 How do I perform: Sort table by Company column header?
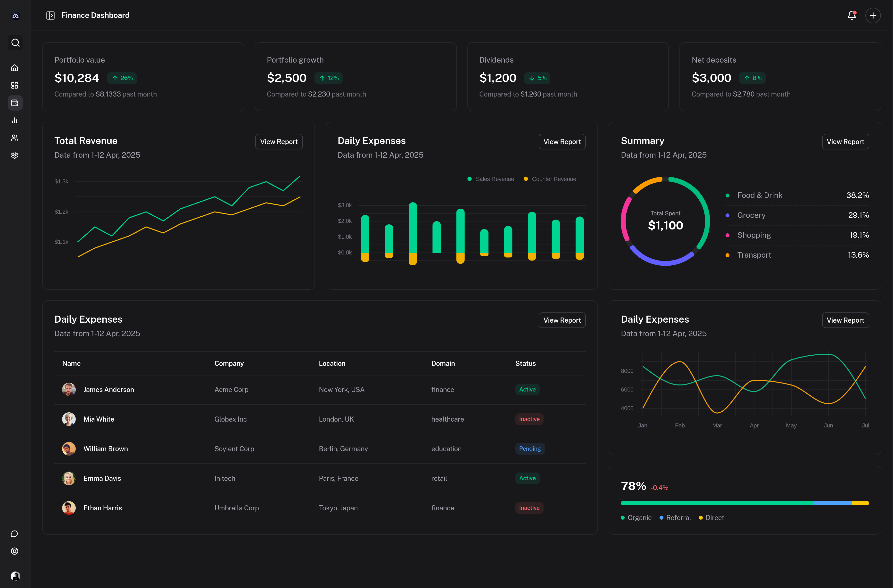[x=229, y=363]
